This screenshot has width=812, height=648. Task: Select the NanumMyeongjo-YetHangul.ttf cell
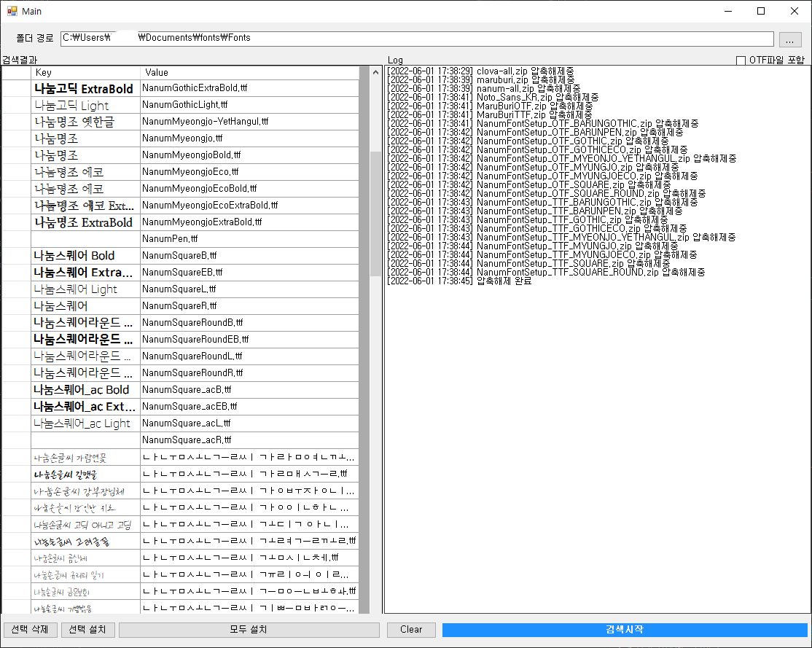[x=249, y=122]
